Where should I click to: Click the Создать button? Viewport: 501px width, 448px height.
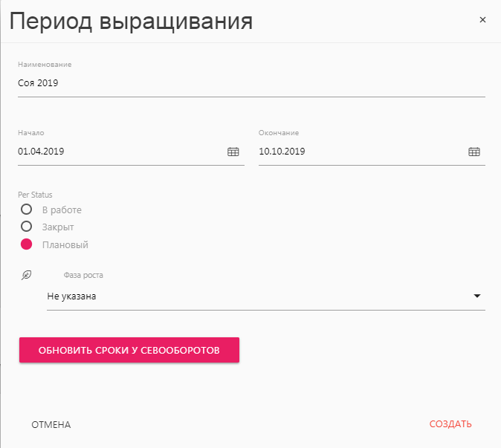tap(450, 425)
